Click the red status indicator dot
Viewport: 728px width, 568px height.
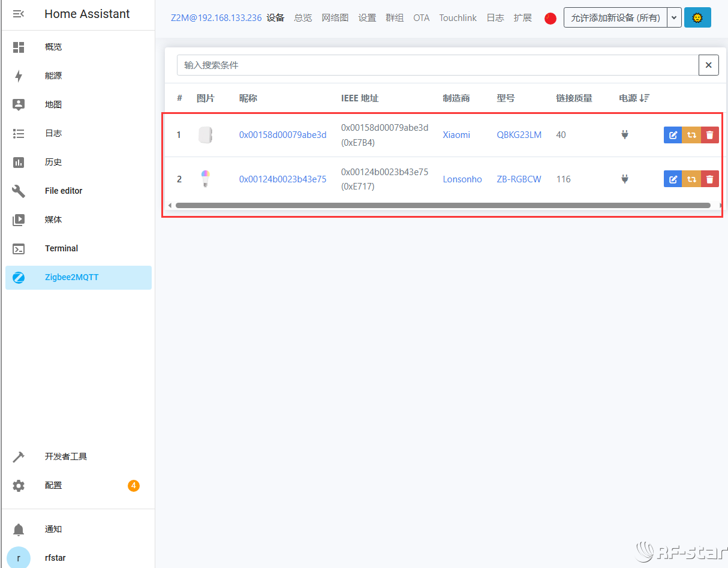550,19
